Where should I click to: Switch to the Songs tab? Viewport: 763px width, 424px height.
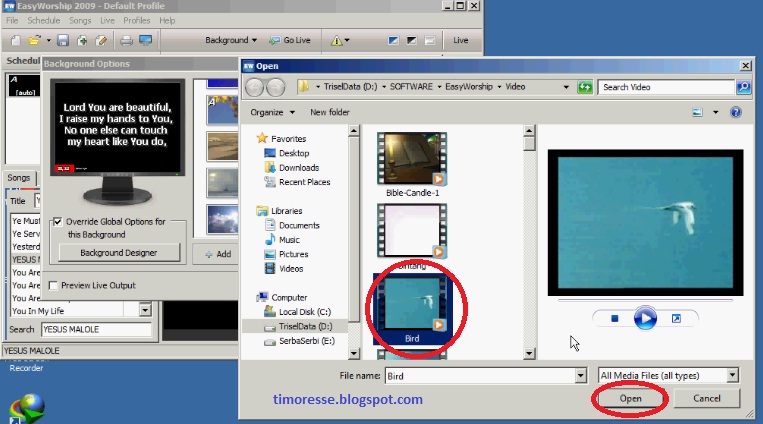(x=19, y=178)
